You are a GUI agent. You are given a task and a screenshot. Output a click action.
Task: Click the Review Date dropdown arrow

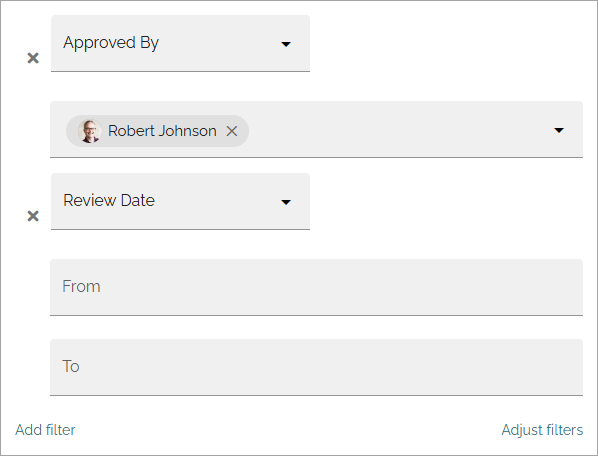pyautogui.click(x=286, y=202)
